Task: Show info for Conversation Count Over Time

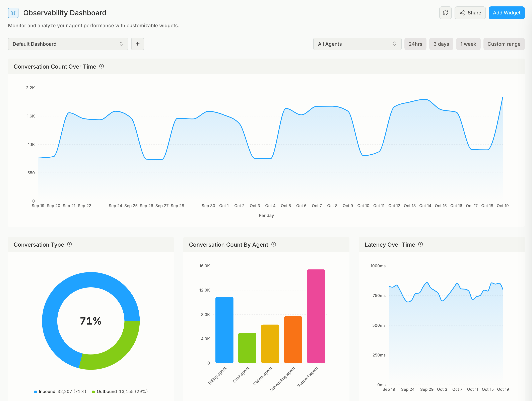Action: click(102, 66)
